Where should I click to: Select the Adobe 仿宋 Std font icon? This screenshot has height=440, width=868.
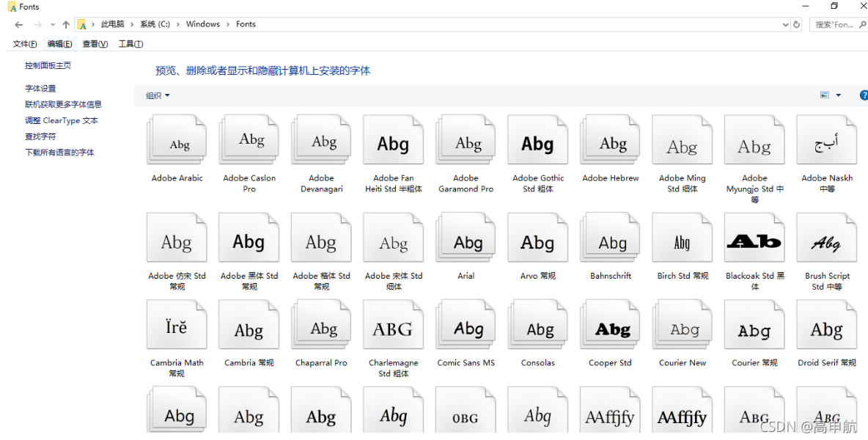pyautogui.click(x=177, y=238)
